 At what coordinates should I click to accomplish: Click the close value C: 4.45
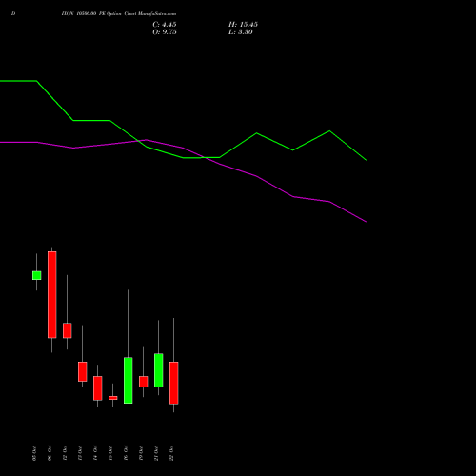click(165, 25)
